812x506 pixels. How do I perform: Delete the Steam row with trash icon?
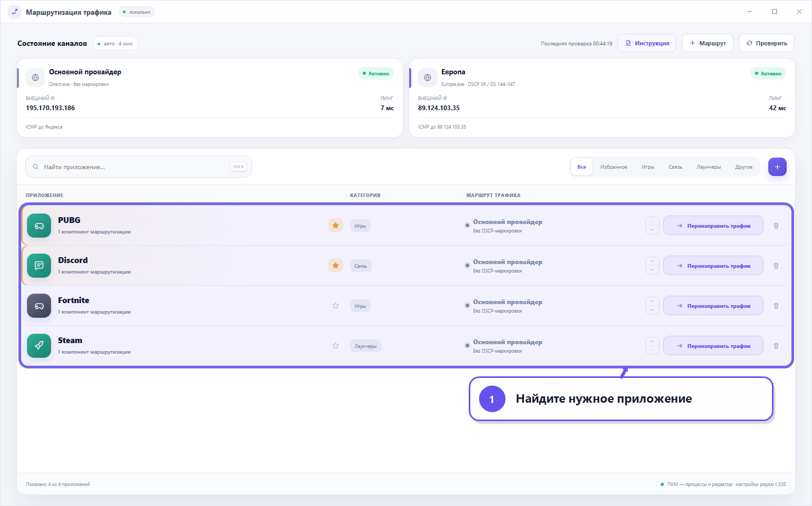[x=776, y=346]
